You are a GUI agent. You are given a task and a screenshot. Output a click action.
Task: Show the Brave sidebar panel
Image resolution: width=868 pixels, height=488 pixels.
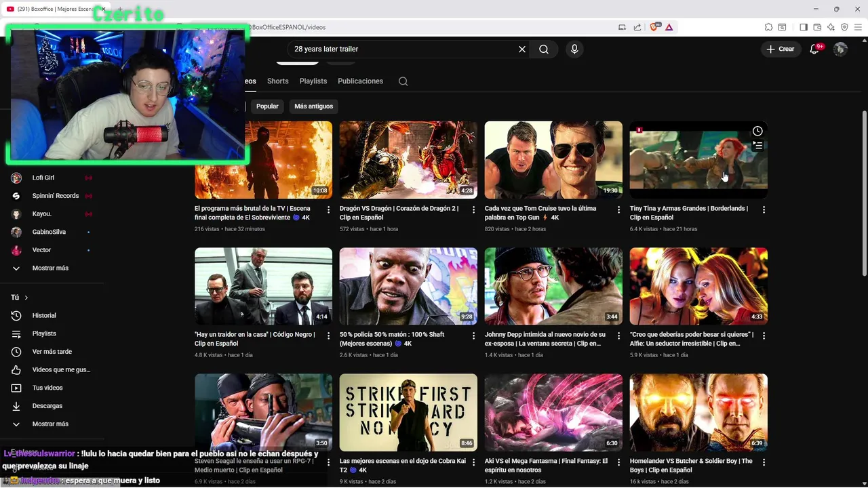coord(804,27)
